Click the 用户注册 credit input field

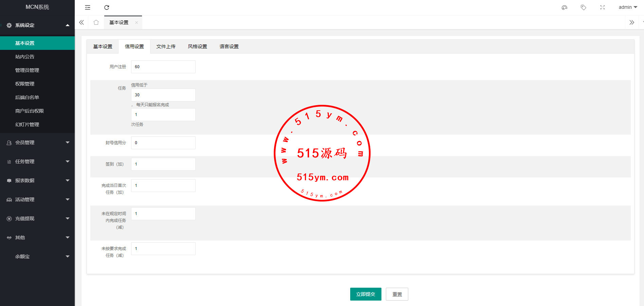coord(163,67)
